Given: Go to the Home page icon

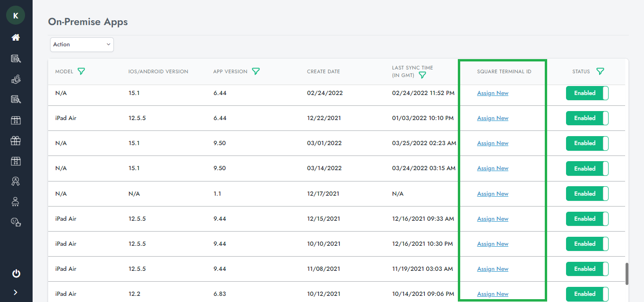Looking at the screenshot, I should [16, 37].
